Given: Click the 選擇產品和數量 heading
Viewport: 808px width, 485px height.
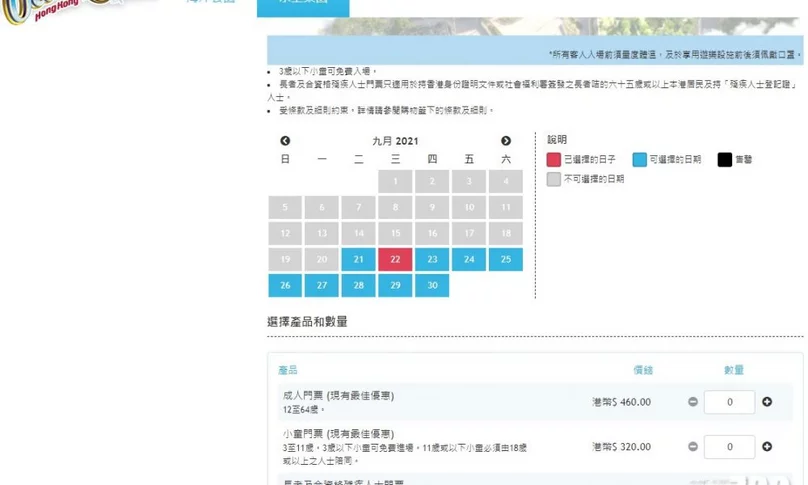Looking at the screenshot, I should [307, 322].
